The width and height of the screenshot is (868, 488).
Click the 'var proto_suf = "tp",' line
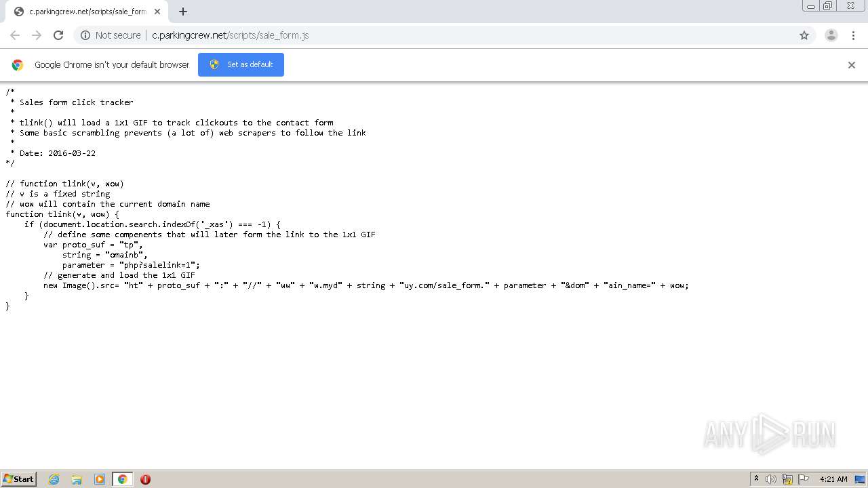[94, 245]
